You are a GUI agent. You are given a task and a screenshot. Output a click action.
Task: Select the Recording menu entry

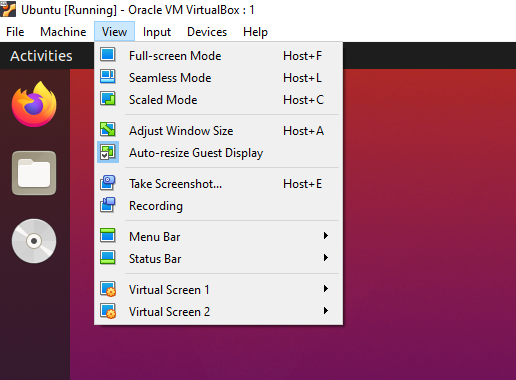[x=219, y=206]
